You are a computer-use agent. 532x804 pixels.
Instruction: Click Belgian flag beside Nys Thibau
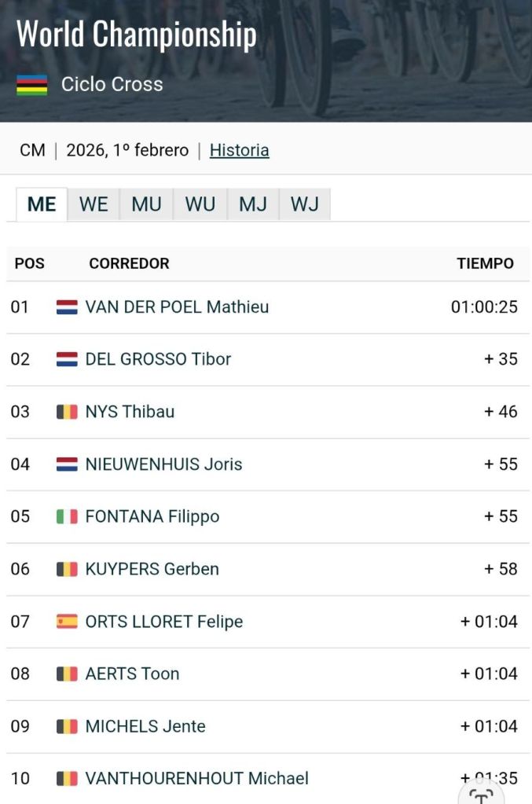[67, 412]
